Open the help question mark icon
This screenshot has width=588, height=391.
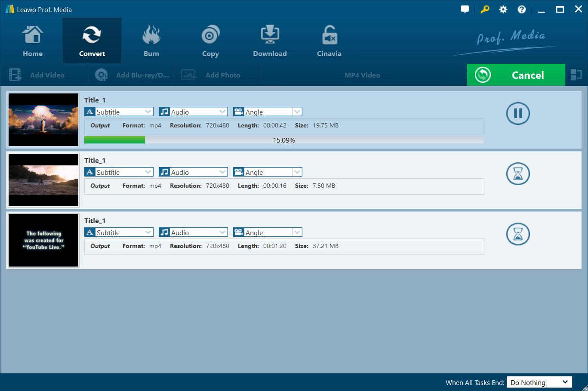click(x=521, y=9)
